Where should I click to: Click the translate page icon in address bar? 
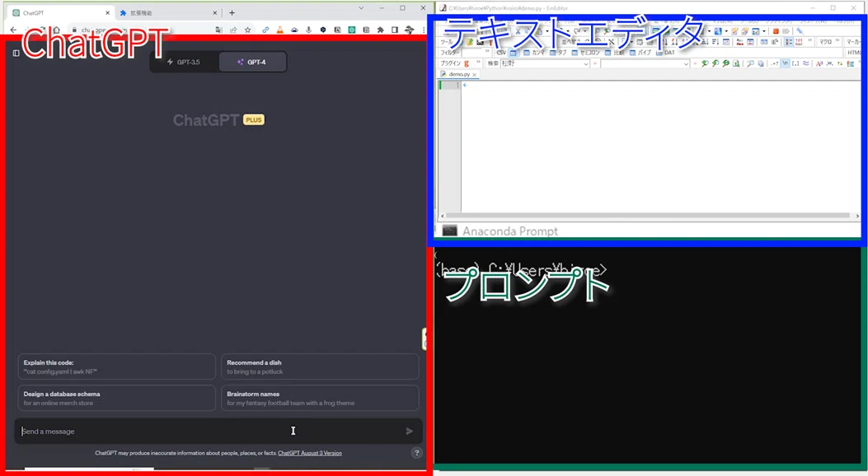coord(218,30)
